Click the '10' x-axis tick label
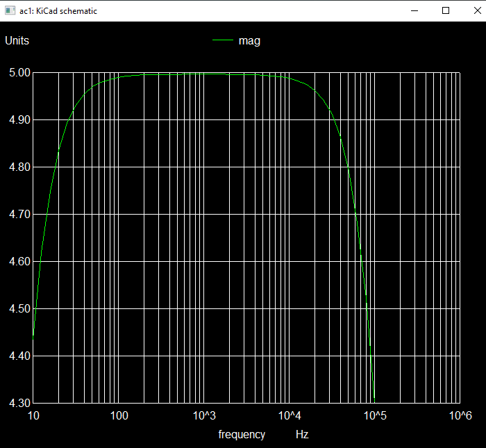The height and width of the screenshot is (448, 486). (33, 415)
